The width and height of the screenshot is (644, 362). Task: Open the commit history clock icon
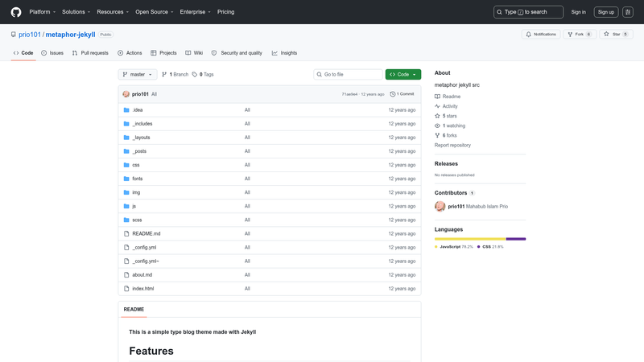pyautogui.click(x=393, y=94)
